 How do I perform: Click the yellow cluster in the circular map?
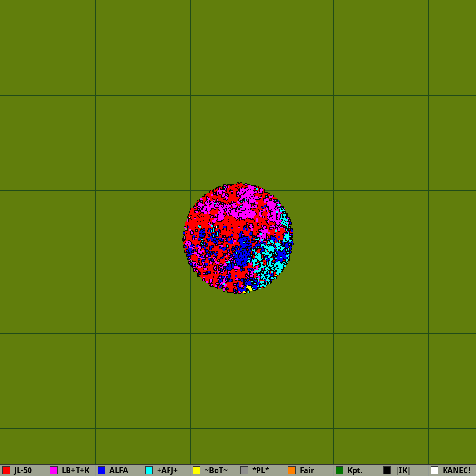249,288
